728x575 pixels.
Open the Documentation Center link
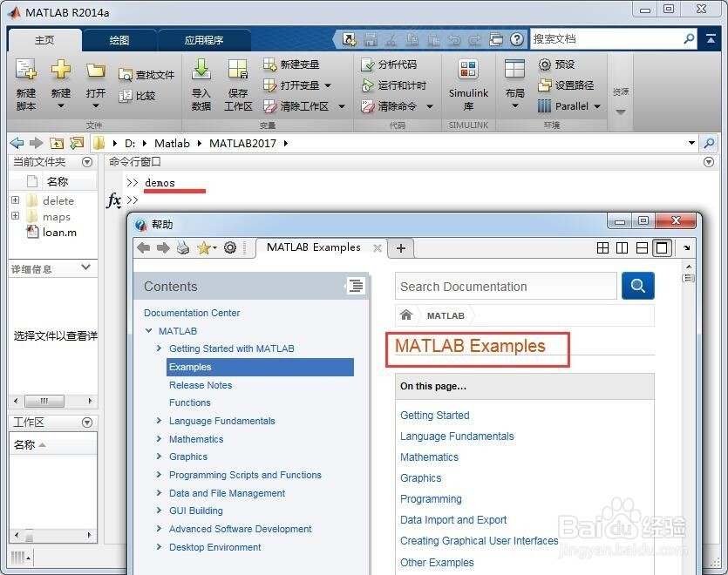192,313
